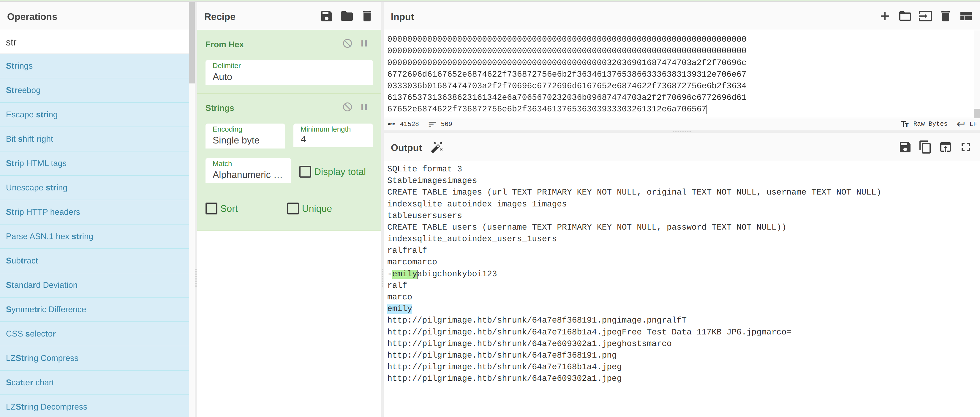Pick LZString Decompress operation
The height and width of the screenshot is (417, 980).
point(94,407)
